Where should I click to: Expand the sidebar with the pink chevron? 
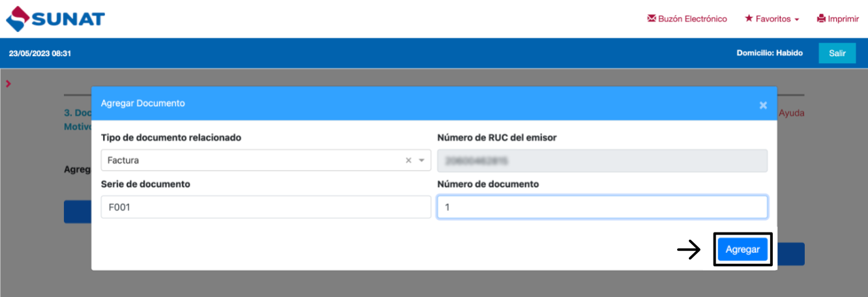(x=8, y=83)
